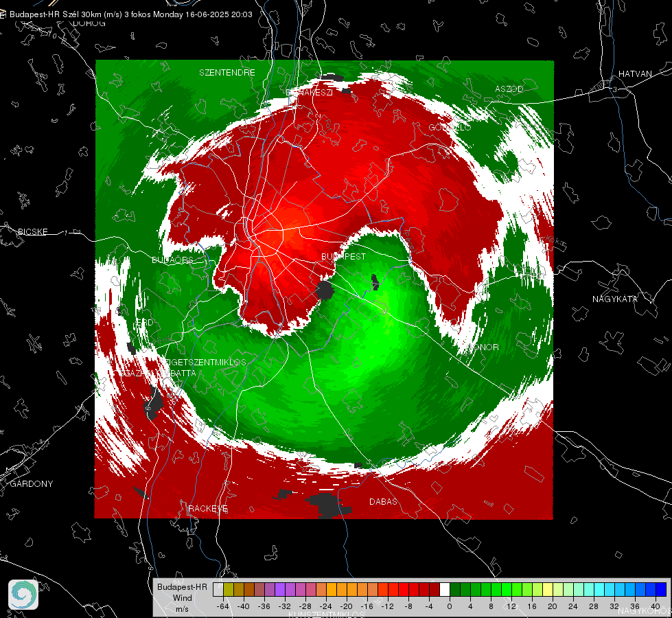Screen dimensions: 672x618
Task: Click the timestamp 'Monday 16-06-2025 20:03'
Action: [202, 14]
